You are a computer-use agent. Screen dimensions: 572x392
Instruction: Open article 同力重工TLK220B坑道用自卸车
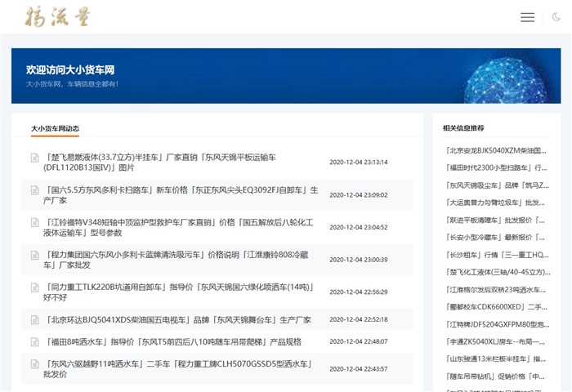click(x=179, y=292)
